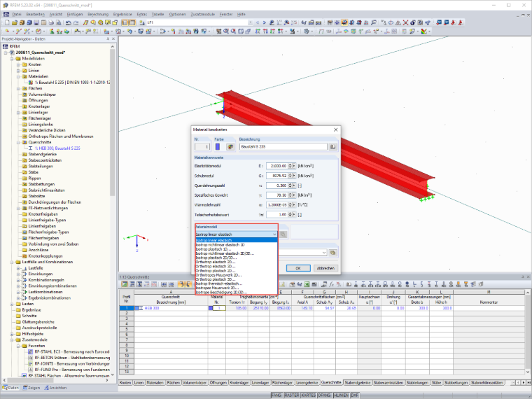Select Isotrop thermisch-elastisch... option
This screenshot has width=532, height=399.
219,283
